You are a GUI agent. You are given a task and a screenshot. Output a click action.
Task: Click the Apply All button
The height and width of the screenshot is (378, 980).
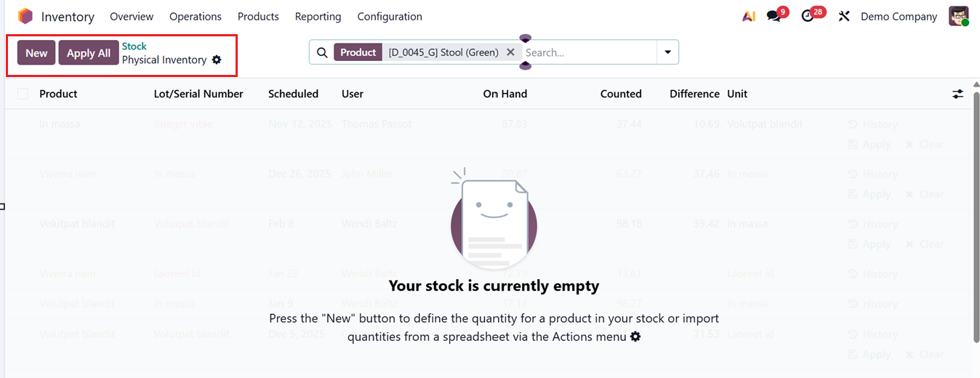click(x=89, y=52)
